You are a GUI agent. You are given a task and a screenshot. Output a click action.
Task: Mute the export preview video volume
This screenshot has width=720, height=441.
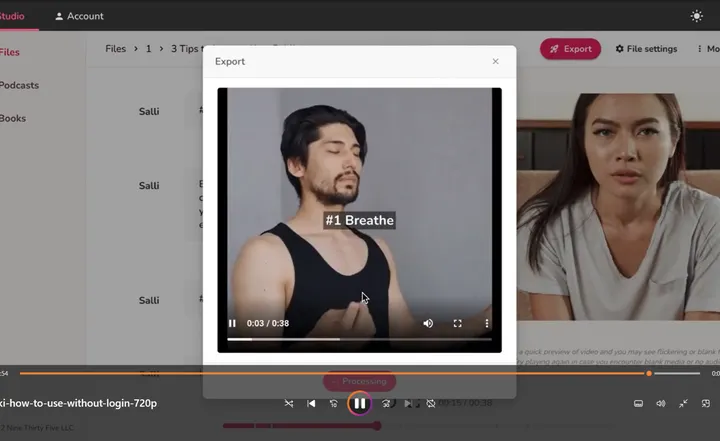point(428,323)
